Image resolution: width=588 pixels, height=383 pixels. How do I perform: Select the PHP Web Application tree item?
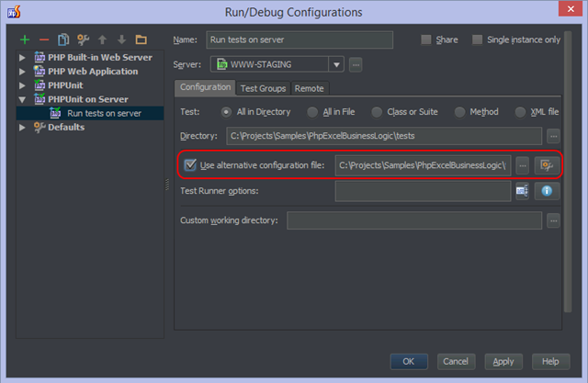click(90, 72)
